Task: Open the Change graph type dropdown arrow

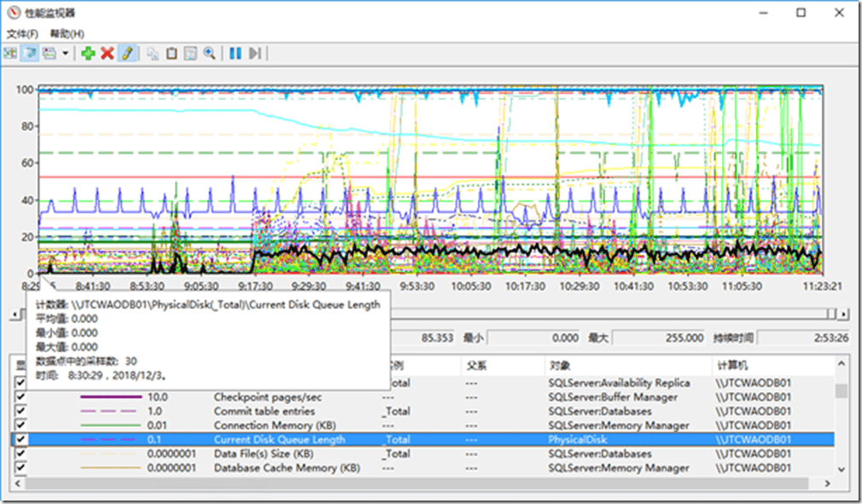Action: 65,54
